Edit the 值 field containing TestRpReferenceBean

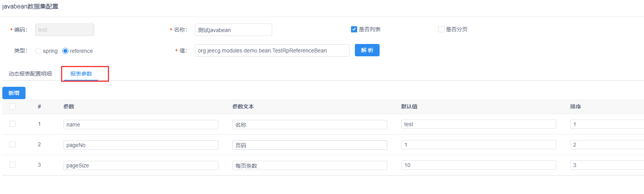(x=272, y=51)
